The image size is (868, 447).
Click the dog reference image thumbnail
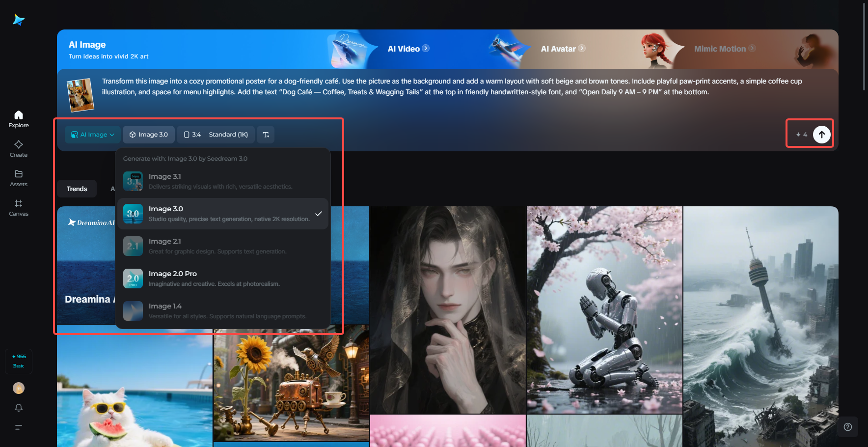click(x=80, y=95)
